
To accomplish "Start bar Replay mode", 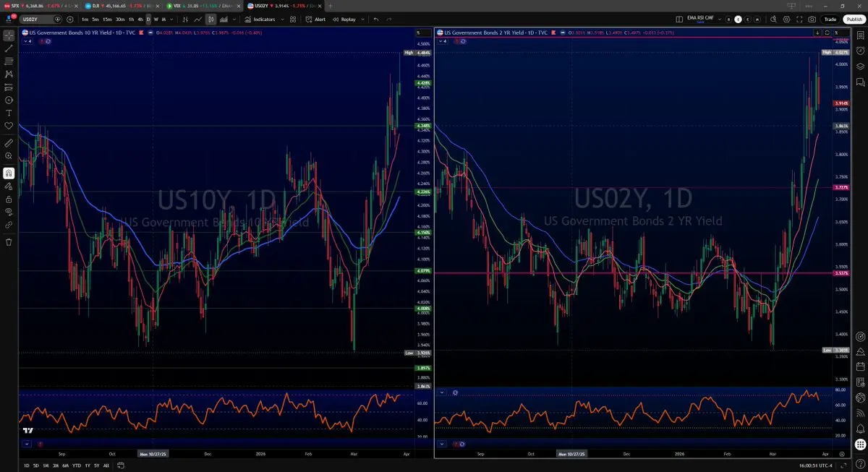I will 344,20.
